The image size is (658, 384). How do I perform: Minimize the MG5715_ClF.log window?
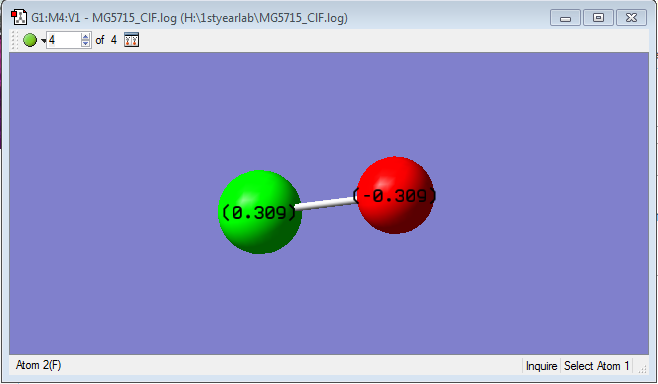click(565, 18)
